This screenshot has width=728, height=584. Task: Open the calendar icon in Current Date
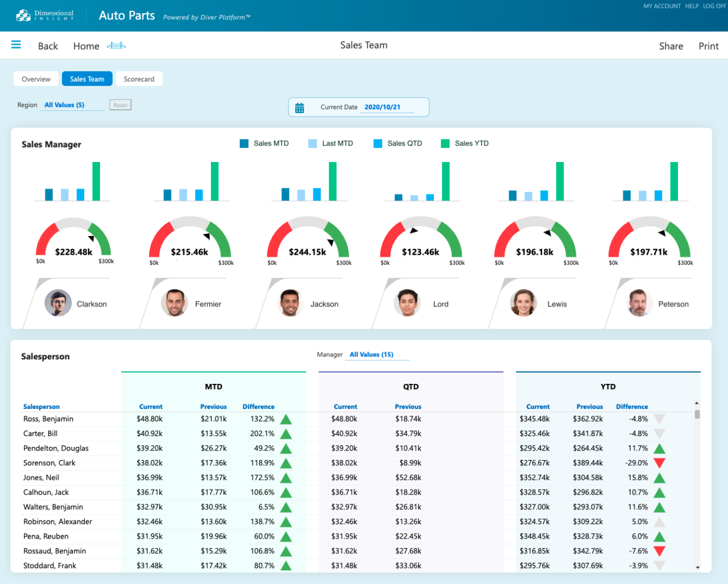tap(300, 107)
